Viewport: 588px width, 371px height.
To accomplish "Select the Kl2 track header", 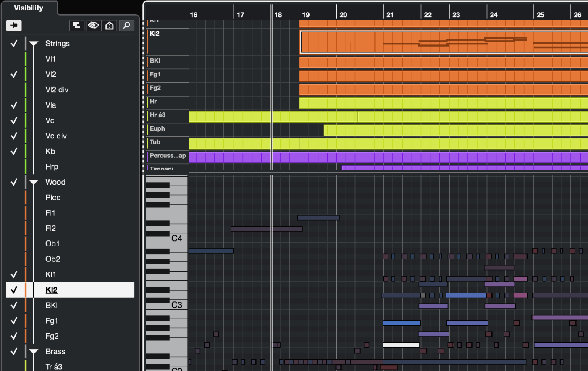I will click(x=168, y=42).
